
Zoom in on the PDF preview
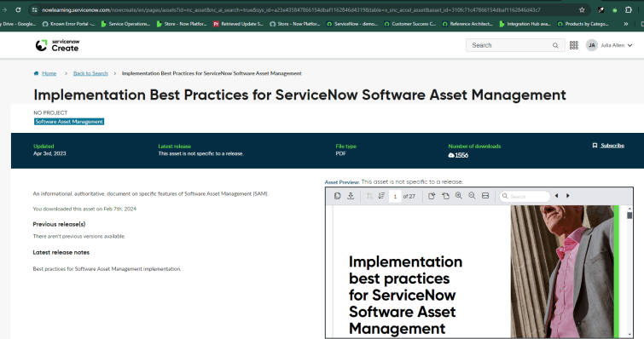tap(459, 196)
